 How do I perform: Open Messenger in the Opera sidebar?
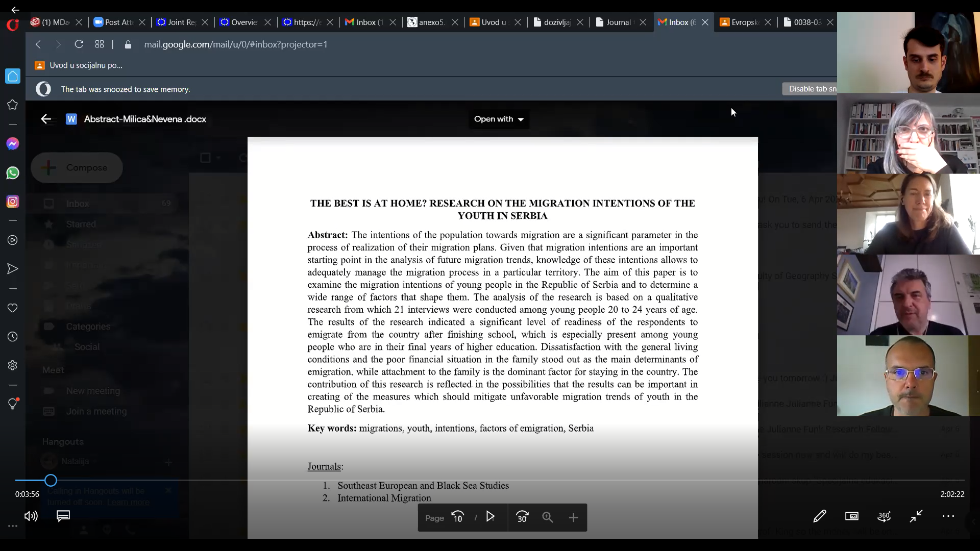tap(13, 144)
